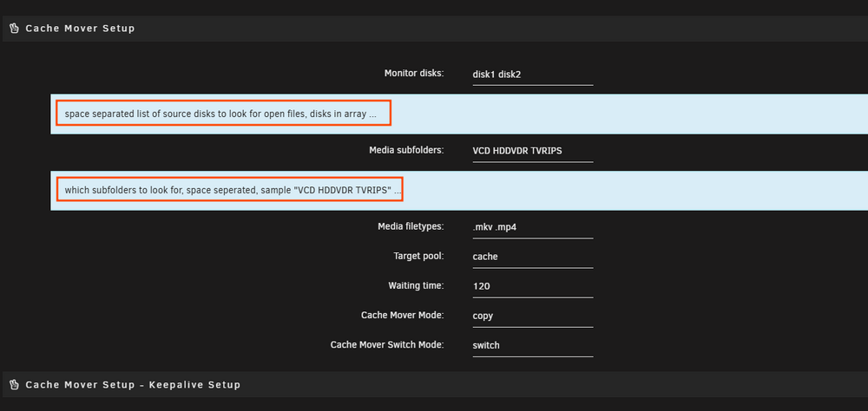Edit the Media subfolders field
Viewport: 868px width, 411px height.
[x=533, y=151]
